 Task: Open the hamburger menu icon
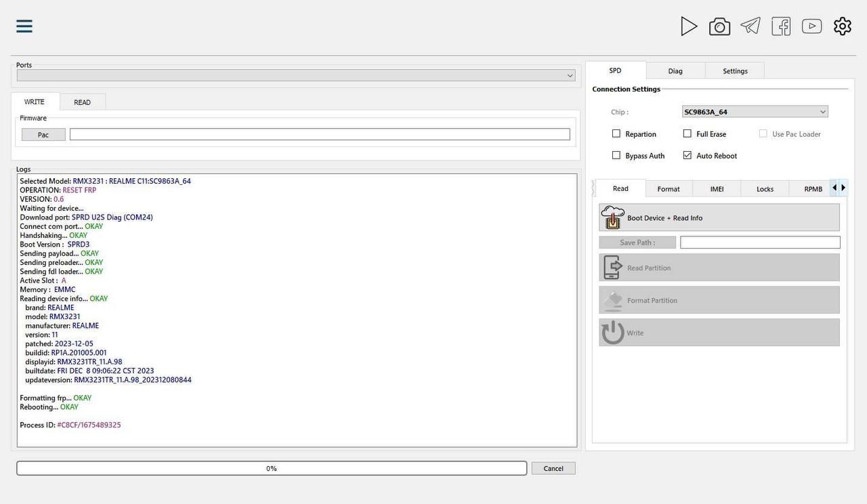point(24,26)
